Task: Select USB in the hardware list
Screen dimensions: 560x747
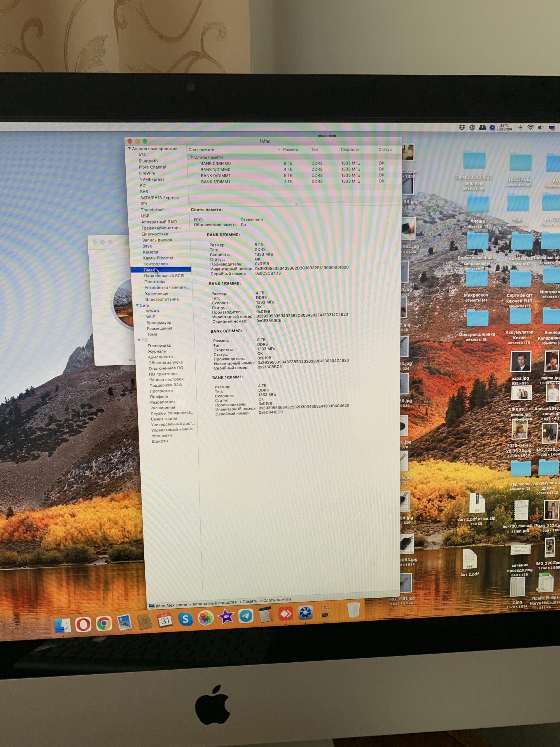Action: click(x=145, y=216)
